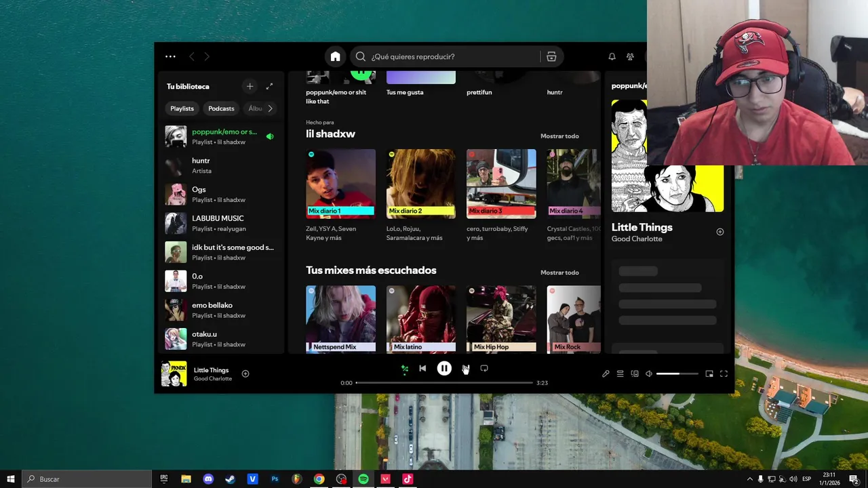Open the three-dot menu in top-left

(x=170, y=56)
